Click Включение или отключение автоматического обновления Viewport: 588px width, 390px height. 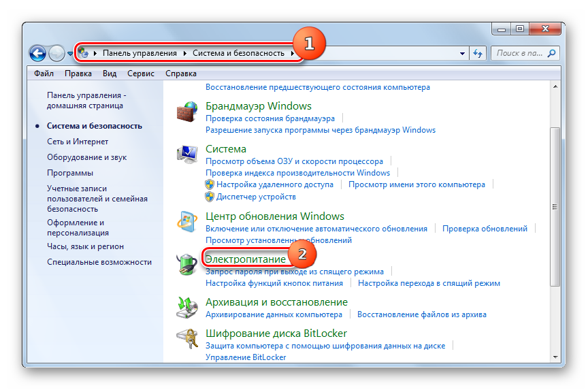coord(316,229)
